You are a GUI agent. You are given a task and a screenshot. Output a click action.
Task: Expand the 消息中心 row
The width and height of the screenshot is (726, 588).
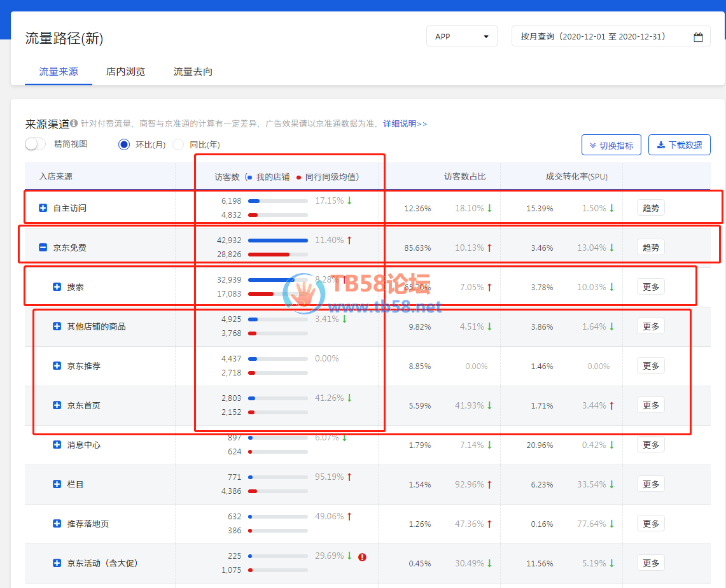click(x=57, y=444)
